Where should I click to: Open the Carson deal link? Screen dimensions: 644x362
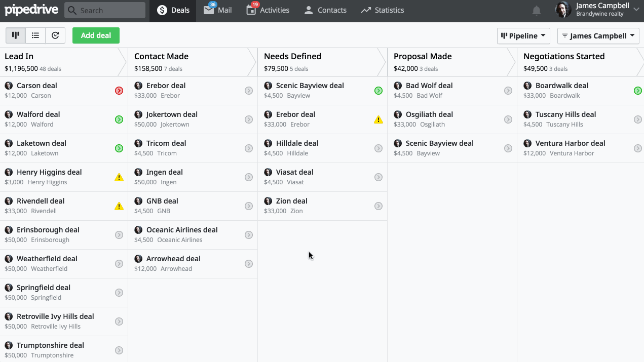pyautogui.click(x=36, y=86)
